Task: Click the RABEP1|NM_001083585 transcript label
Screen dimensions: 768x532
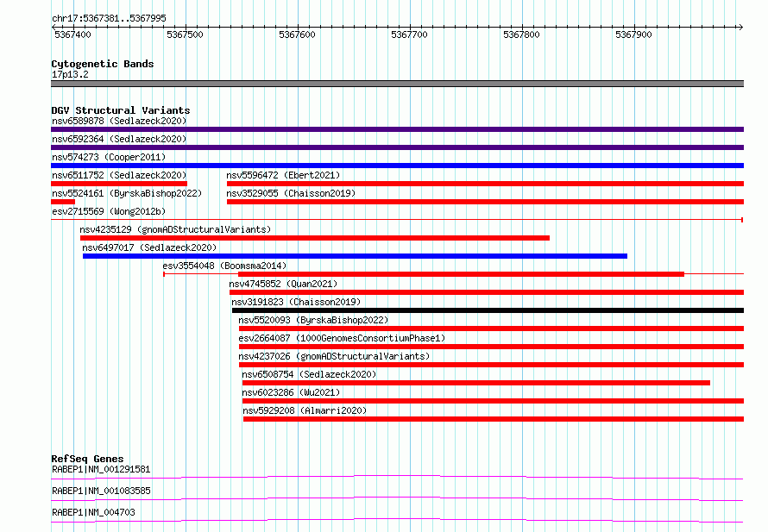Action: [101, 491]
